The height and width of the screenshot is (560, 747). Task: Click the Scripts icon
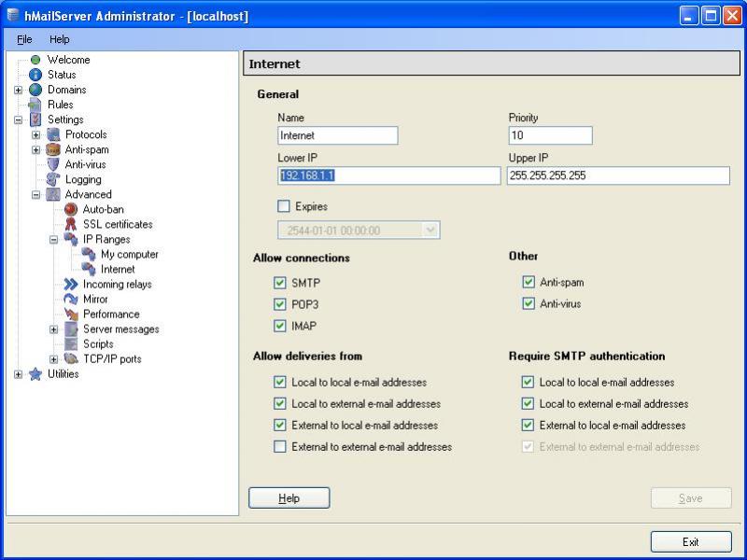(x=71, y=343)
